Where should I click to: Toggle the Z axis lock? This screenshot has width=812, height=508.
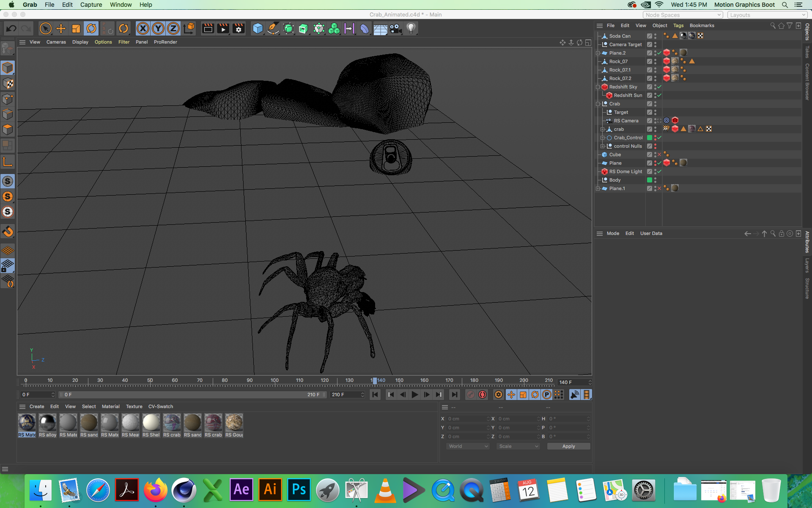coord(173,29)
